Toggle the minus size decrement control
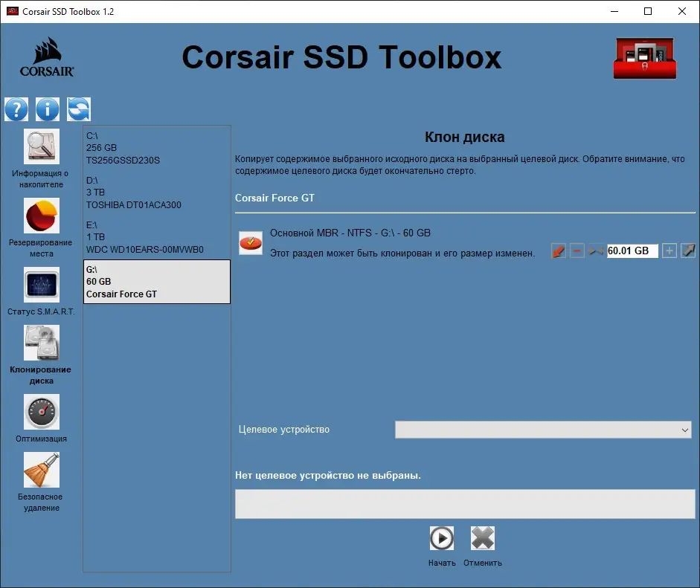Screen dimensions: 700x588 tap(577, 251)
